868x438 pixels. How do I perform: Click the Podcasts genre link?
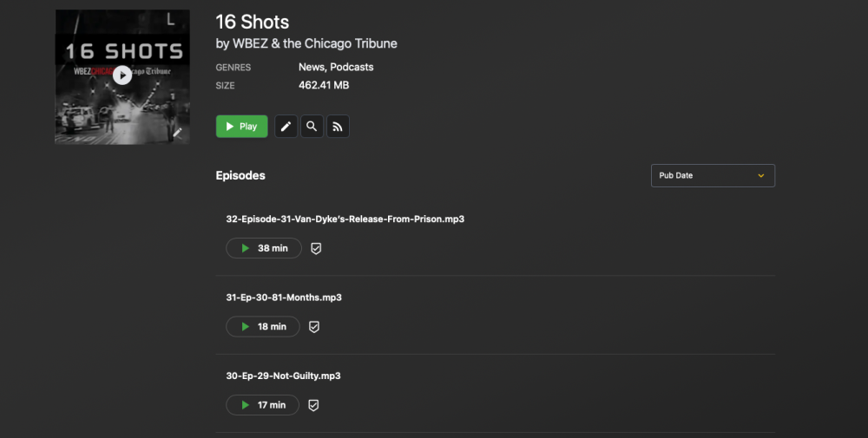tap(352, 67)
